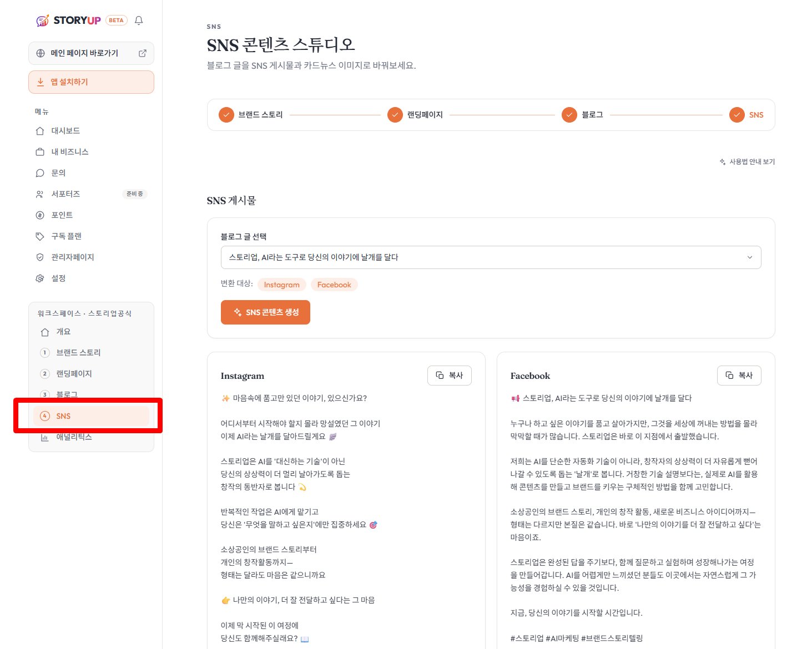
Task: Click the checkmark circle for 브랜드 스토리 step
Action: [226, 115]
